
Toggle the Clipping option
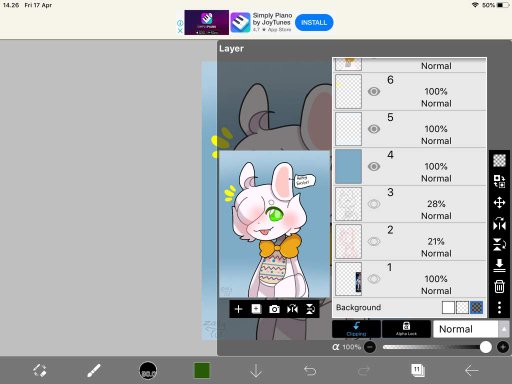coord(356,329)
